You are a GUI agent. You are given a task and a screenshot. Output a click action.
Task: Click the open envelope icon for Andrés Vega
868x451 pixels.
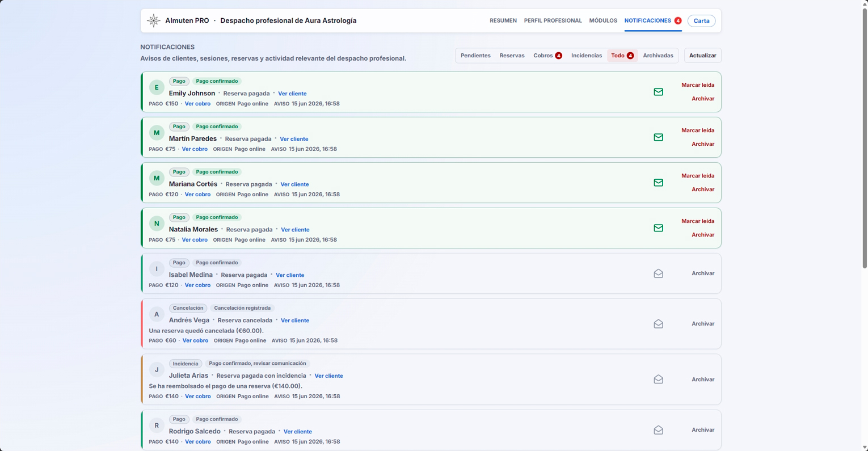[658, 324]
